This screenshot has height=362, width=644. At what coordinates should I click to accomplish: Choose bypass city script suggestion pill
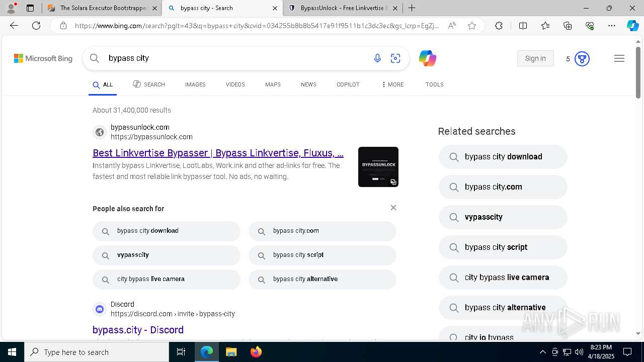point(323,255)
